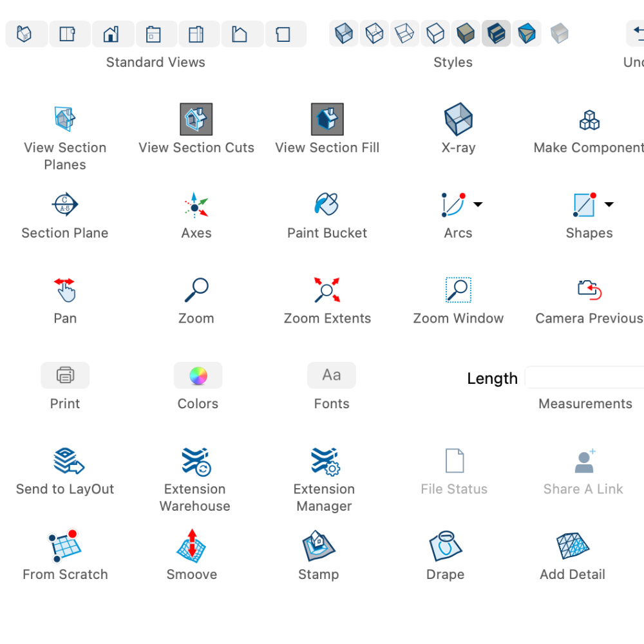Switch to the Top standard view

[69, 33]
